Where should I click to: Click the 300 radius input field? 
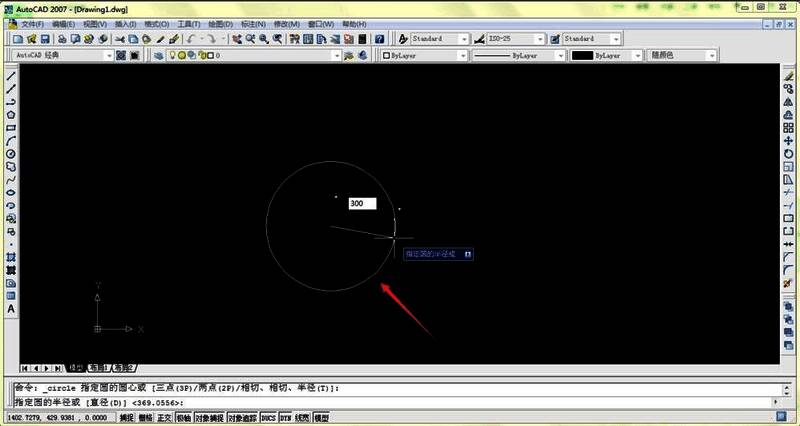(x=362, y=203)
